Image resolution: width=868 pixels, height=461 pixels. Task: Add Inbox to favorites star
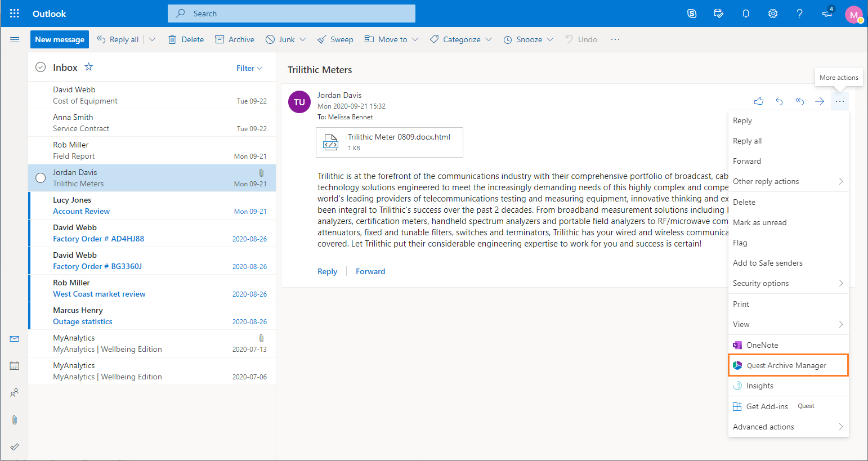(88, 67)
